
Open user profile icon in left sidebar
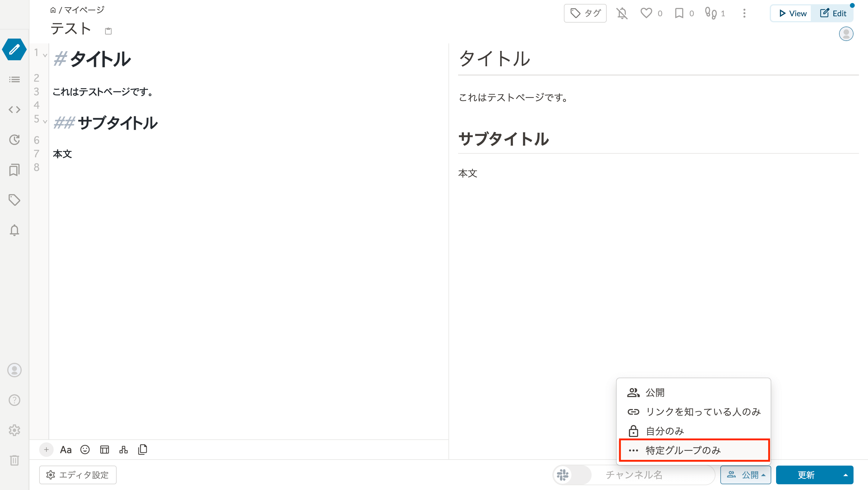click(x=14, y=370)
